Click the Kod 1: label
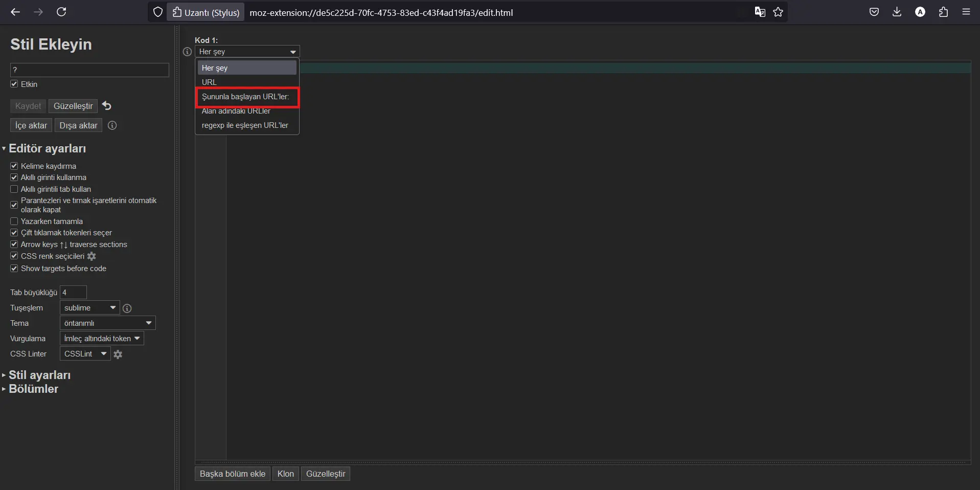The image size is (980, 490). (x=206, y=40)
